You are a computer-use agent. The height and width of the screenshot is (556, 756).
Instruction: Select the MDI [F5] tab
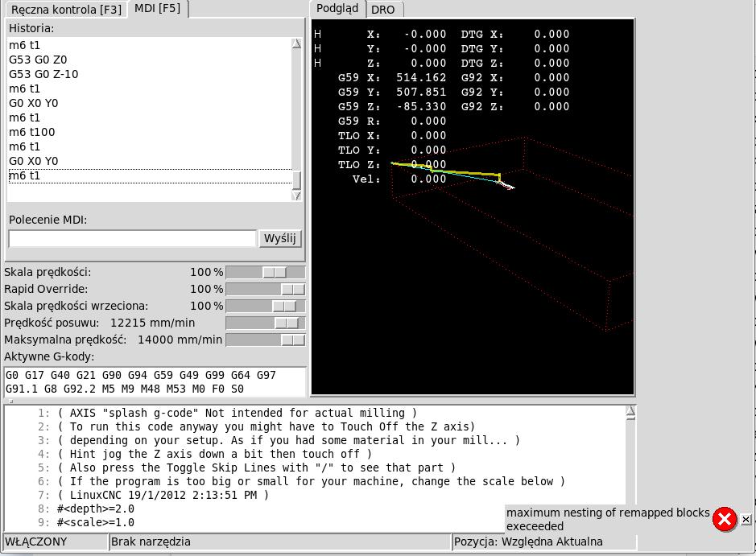[157, 9]
